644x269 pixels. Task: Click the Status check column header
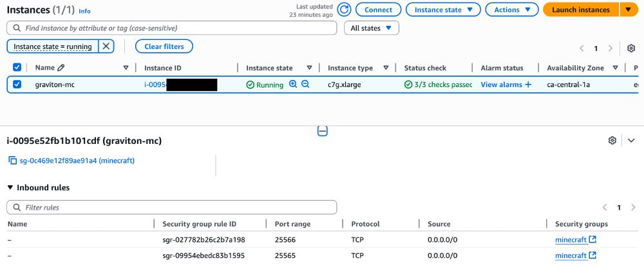click(x=425, y=68)
